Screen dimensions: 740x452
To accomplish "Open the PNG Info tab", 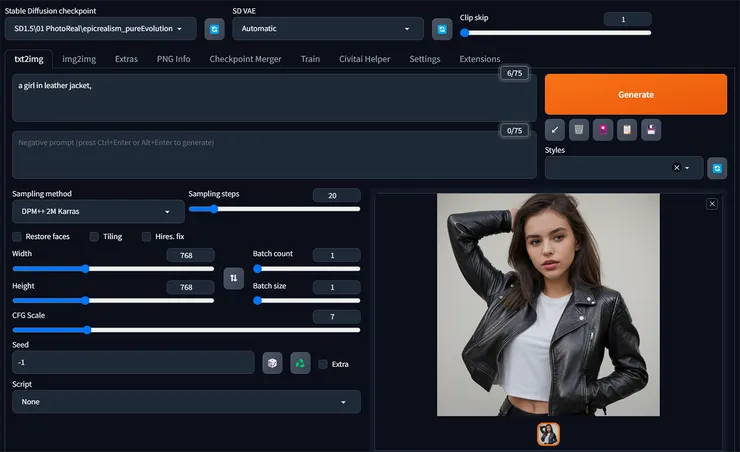I will (x=174, y=59).
